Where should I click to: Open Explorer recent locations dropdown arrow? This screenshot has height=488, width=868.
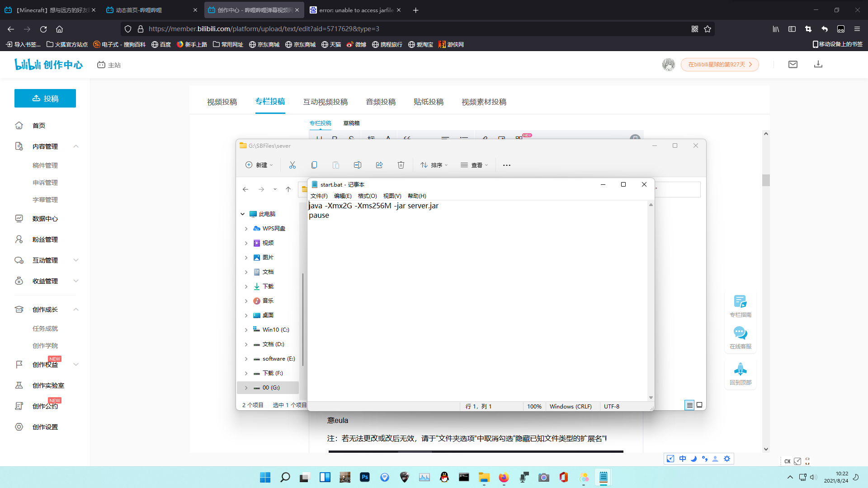[x=275, y=189]
